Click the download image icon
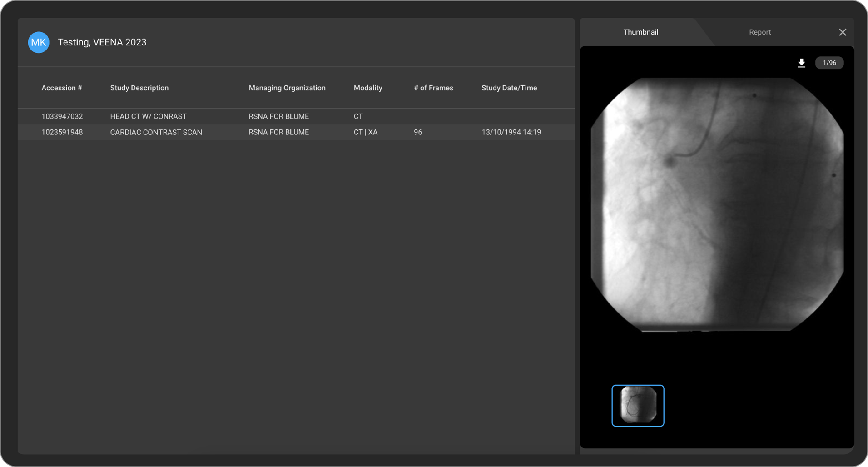This screenshot has height=467, width=868. coord(801,63)
